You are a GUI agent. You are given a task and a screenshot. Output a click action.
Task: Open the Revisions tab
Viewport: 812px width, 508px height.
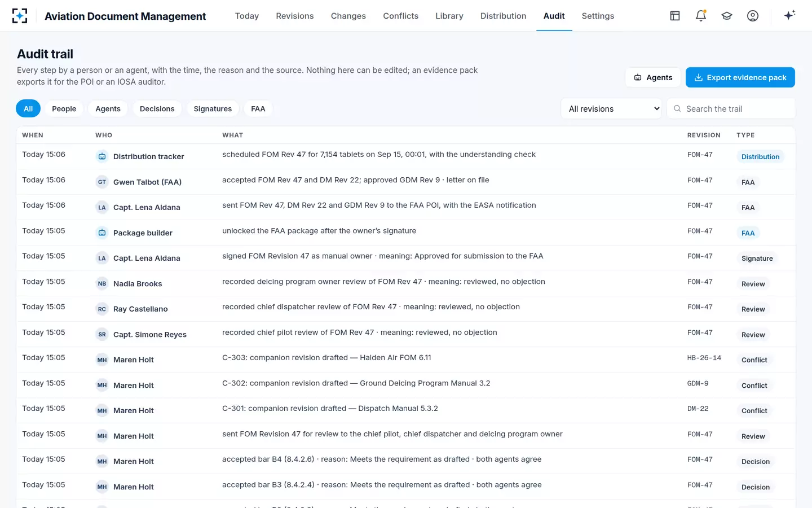pyautogui.click(x=295, y=16)
